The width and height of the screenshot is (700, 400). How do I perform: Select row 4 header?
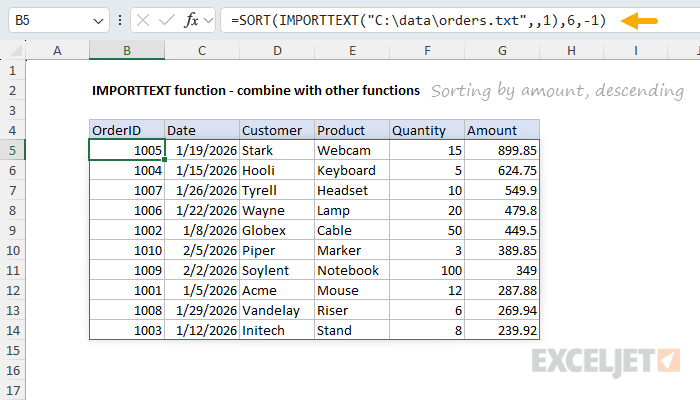tap(12, 130)
